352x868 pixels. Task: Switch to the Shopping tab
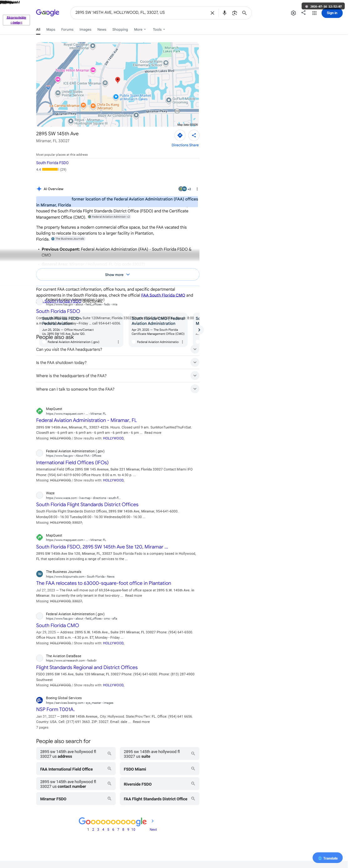click(x=120, y=30)
